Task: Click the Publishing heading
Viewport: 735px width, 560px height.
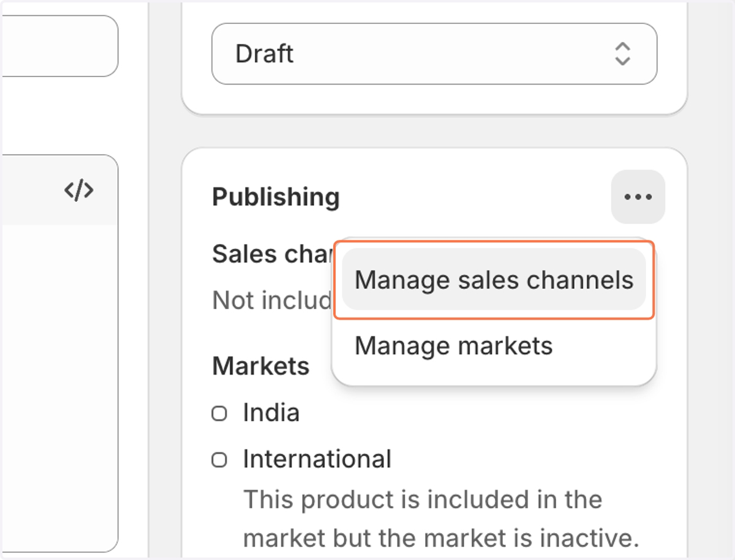Action: click(x=276, y=197)
